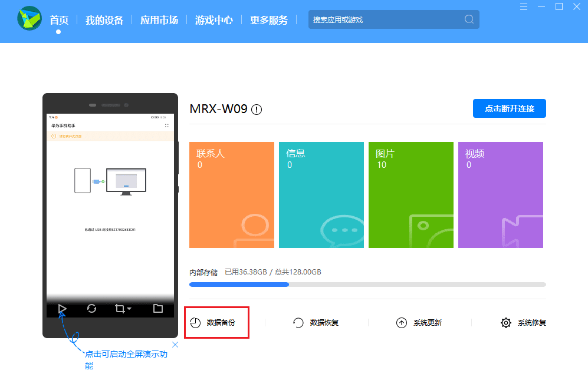View device info via the exclamation icon
The height and width of the screenshot is (377, 588).
pyautogui.click(x=256, y=109)
